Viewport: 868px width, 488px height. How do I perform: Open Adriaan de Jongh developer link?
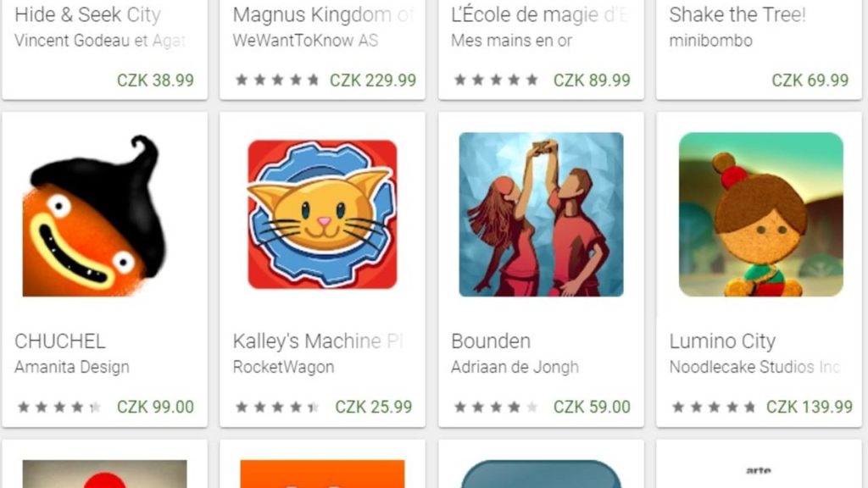(x=515, y=367)
